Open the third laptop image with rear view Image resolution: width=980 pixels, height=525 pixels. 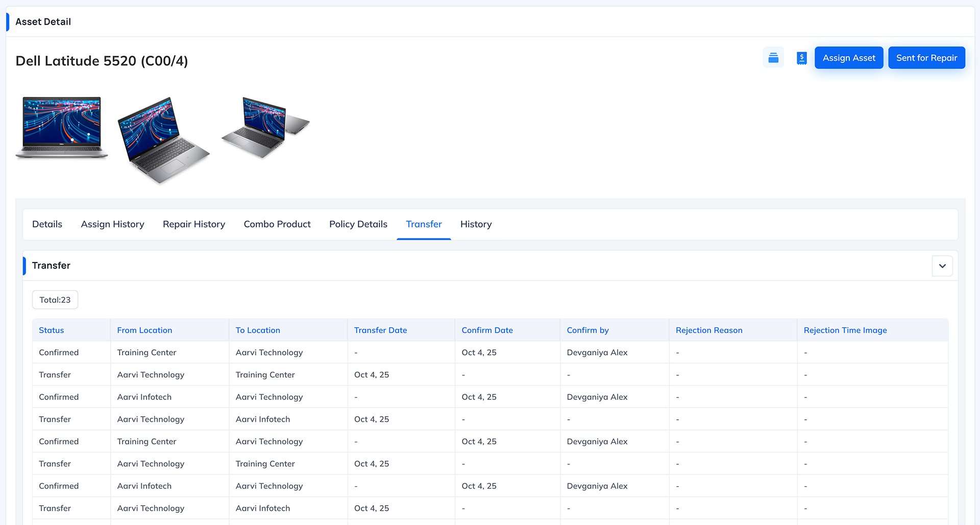[265, 128]
